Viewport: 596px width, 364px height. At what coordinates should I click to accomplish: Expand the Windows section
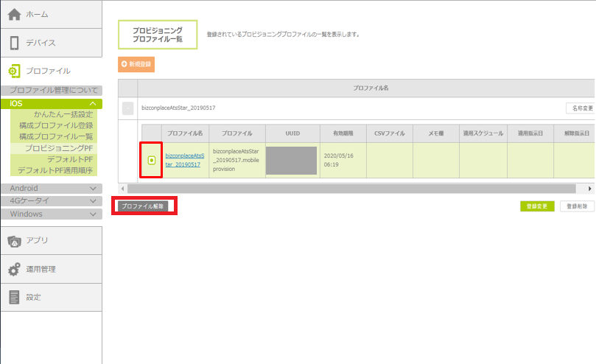coord(92,214)
